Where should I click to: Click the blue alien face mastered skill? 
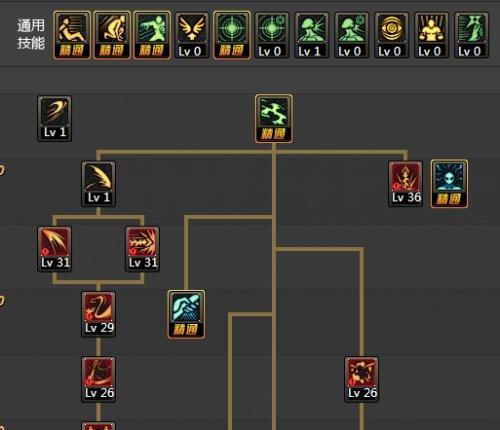[x=449, y=184]
